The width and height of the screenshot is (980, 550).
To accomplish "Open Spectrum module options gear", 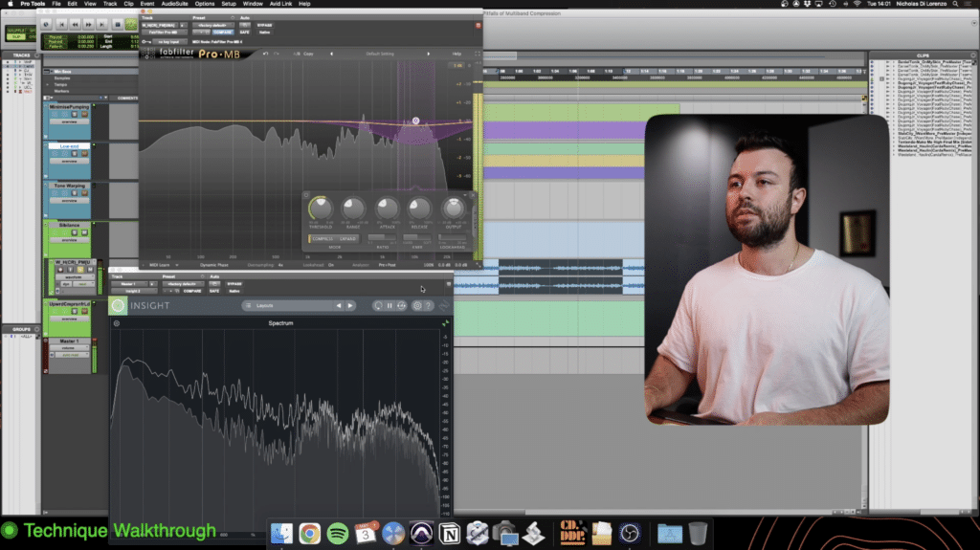I will [116, 323].
